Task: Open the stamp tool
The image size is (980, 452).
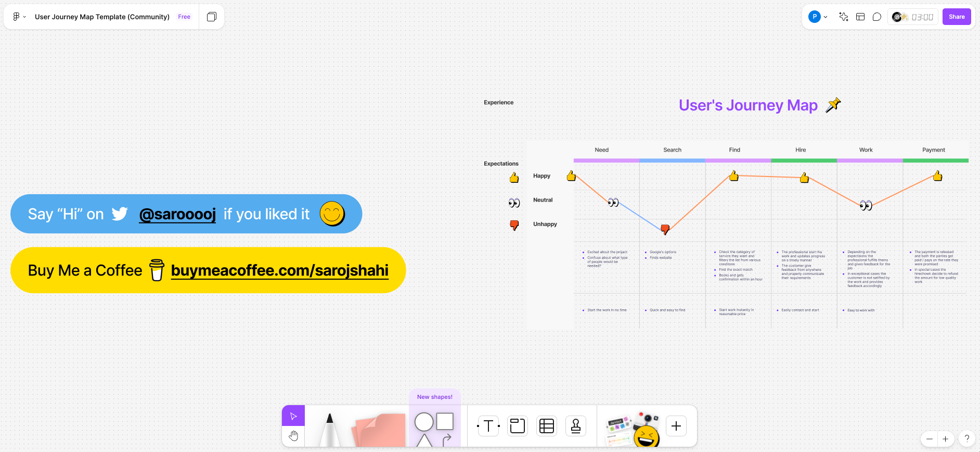Action: (x=576, y=426)
